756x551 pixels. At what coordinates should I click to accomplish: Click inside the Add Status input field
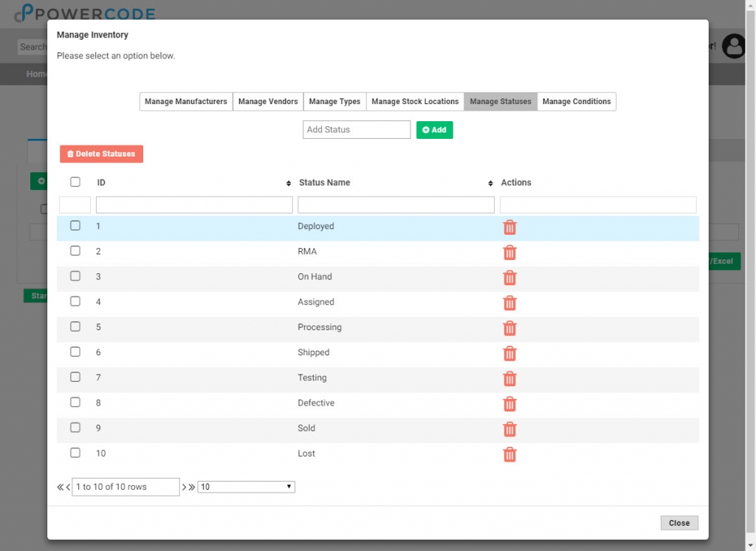pos(357,129)
